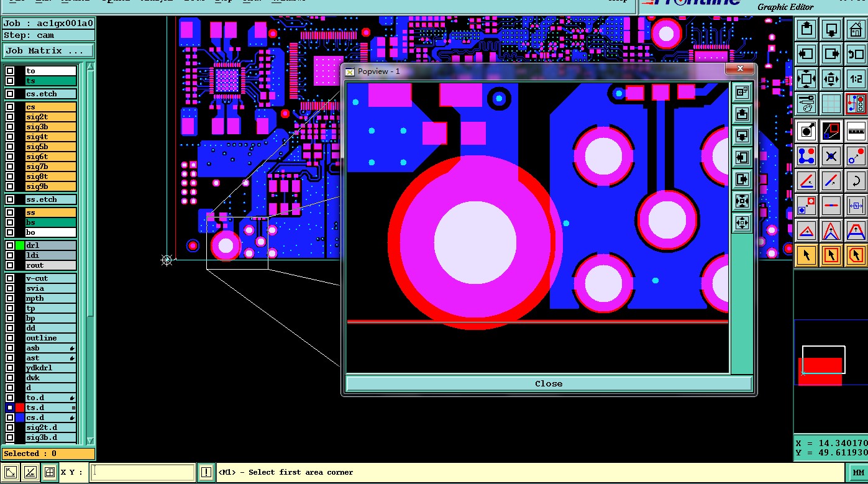Click the pan right icon in Popview window
The width and height of the screenshot is (868, 484).
coord(742,180)
